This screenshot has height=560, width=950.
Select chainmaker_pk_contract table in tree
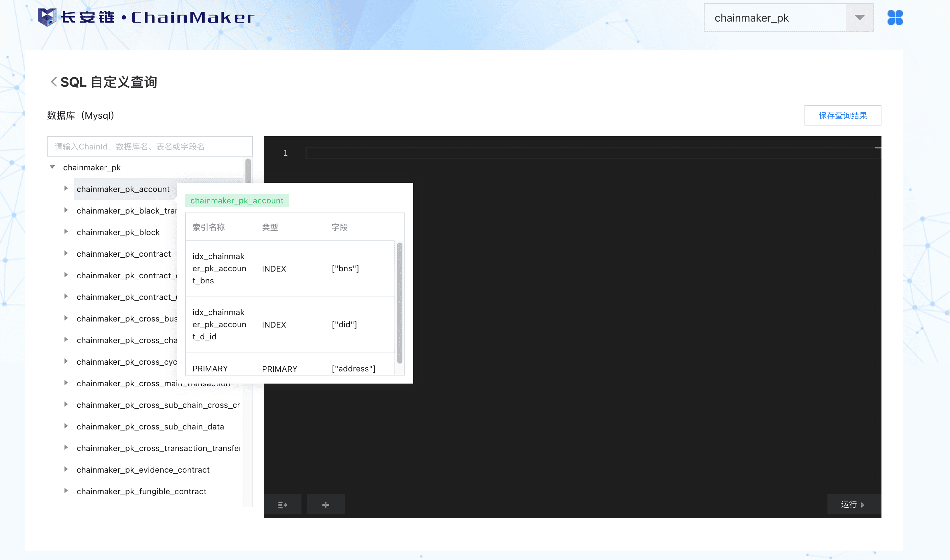click(x=124, y=254)
